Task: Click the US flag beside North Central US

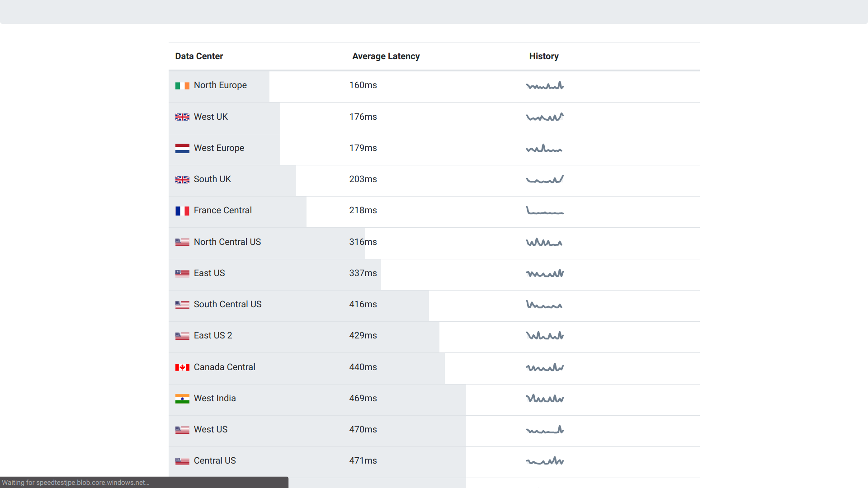Action: 182,242
